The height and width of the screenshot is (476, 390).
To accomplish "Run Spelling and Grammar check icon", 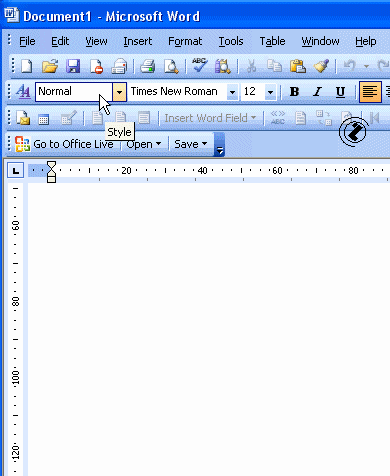I will tap(199, 65).
